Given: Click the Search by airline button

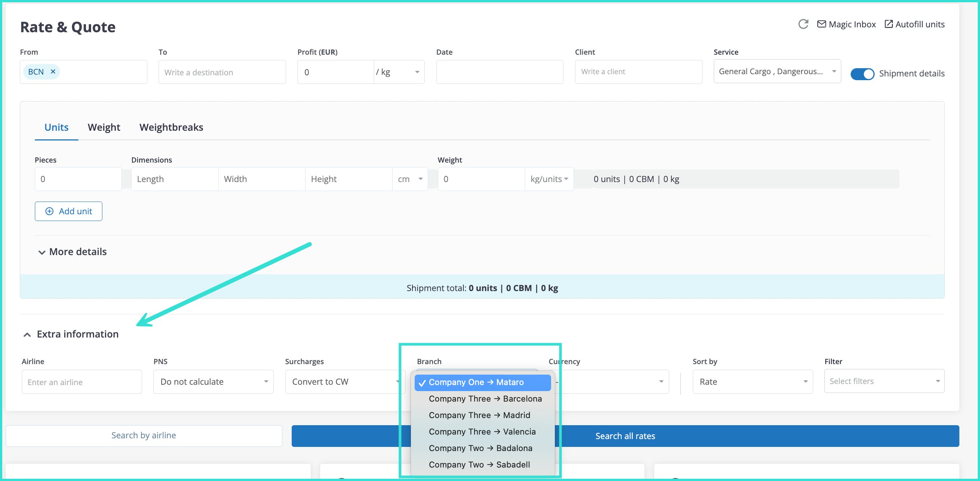Looking at the screenshot, I should click(x=144, y=435).
